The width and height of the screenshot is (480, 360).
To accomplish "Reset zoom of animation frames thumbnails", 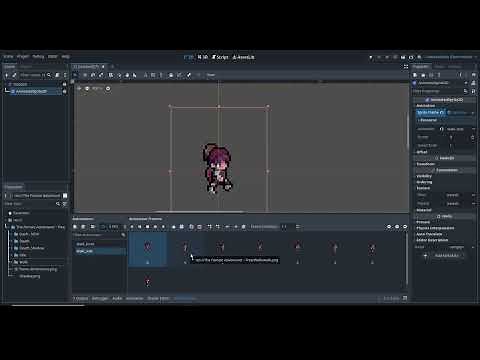I will 397,227.
